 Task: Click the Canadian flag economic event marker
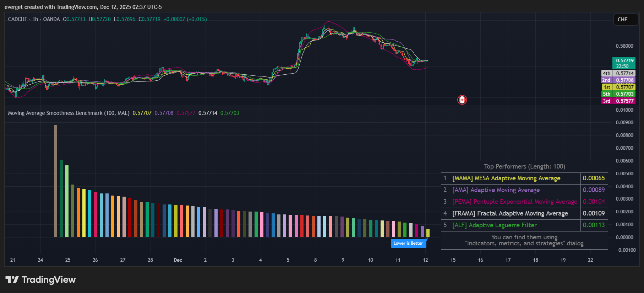462,100
